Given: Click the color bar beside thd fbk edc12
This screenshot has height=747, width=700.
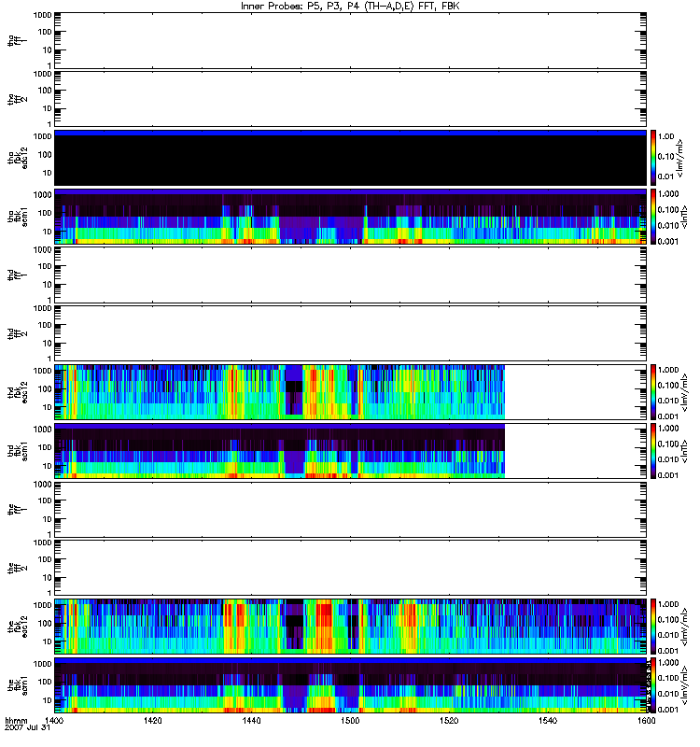Looking at the screenshot, I should [653, 392].
